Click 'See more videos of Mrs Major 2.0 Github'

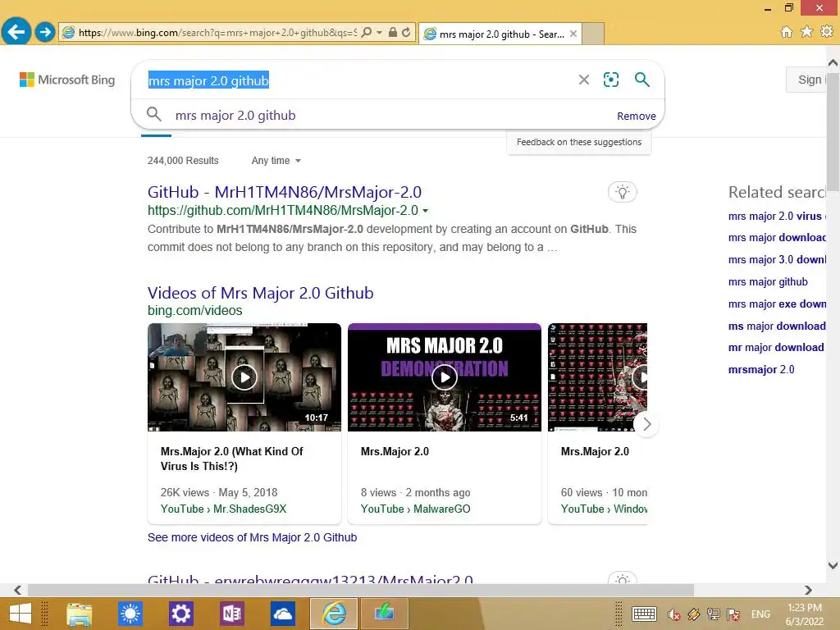pyautogui.click(x=252, y=537)
